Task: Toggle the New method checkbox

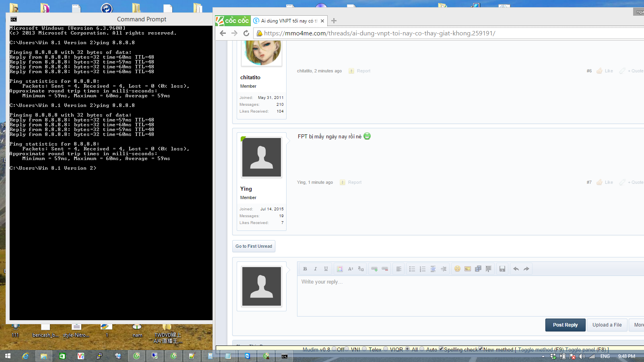Action: point(481,349)
